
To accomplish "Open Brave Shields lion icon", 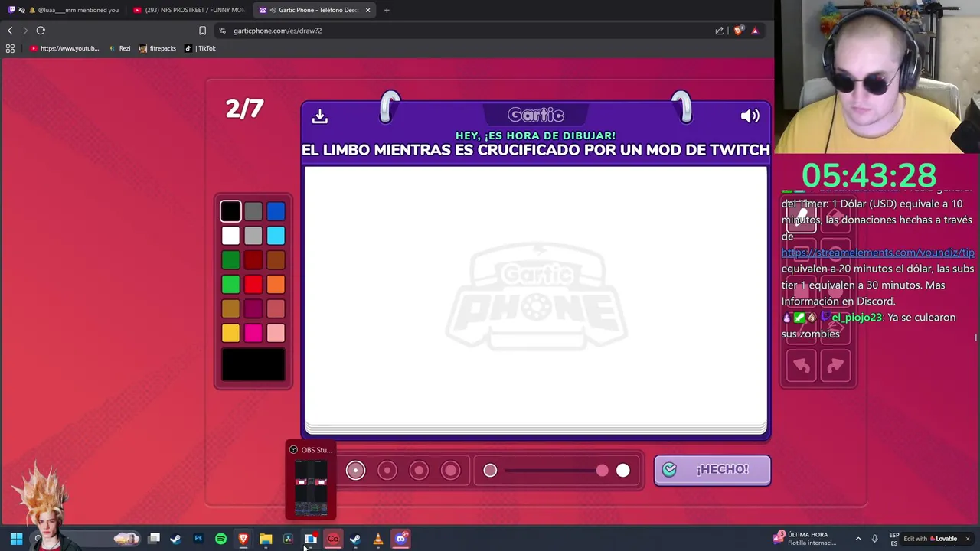I will [x=738, y=31].
